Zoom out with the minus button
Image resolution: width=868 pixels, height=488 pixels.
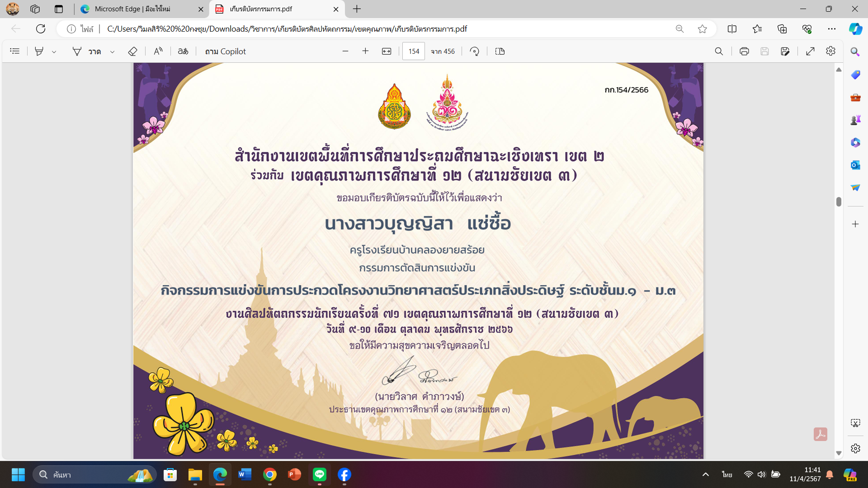pyautogui.click(x=345, y=52)
